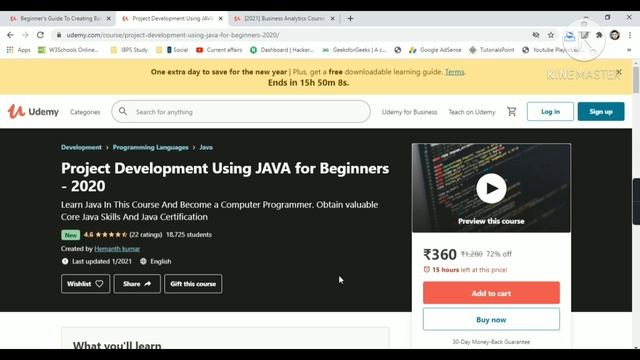Click the Share arrow button

click(137, 284)
